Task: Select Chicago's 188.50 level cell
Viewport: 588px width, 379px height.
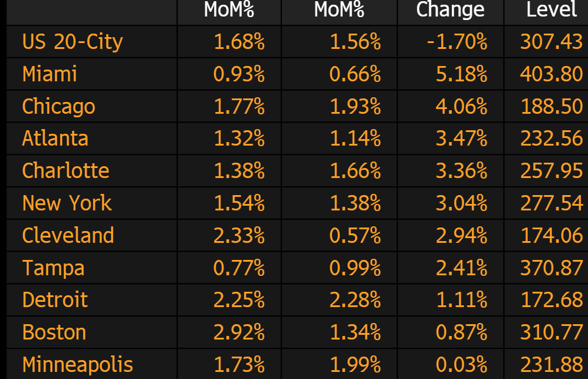Action: (x=551, y=107)
